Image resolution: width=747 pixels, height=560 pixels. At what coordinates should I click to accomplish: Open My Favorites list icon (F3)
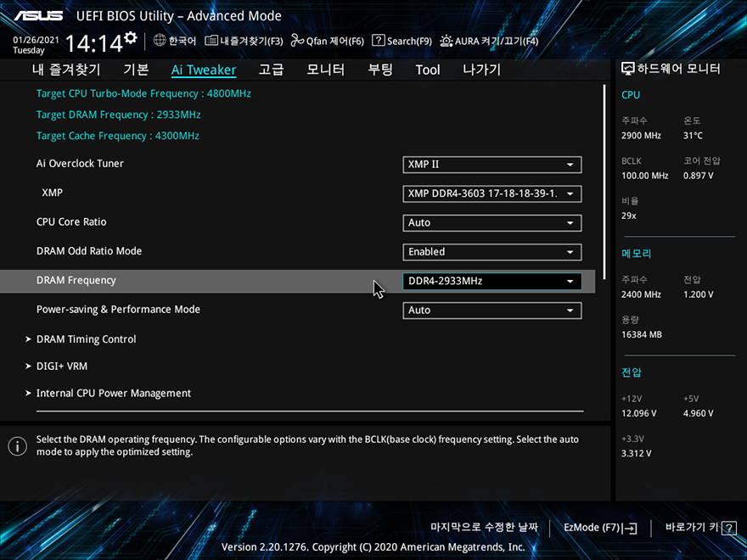click(211, 41)
